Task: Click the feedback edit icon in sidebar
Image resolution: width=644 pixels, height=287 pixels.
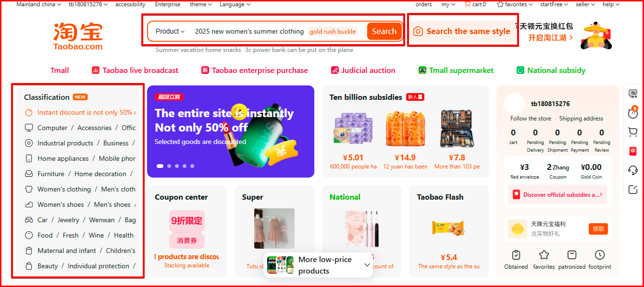Action: coord(633,190)
